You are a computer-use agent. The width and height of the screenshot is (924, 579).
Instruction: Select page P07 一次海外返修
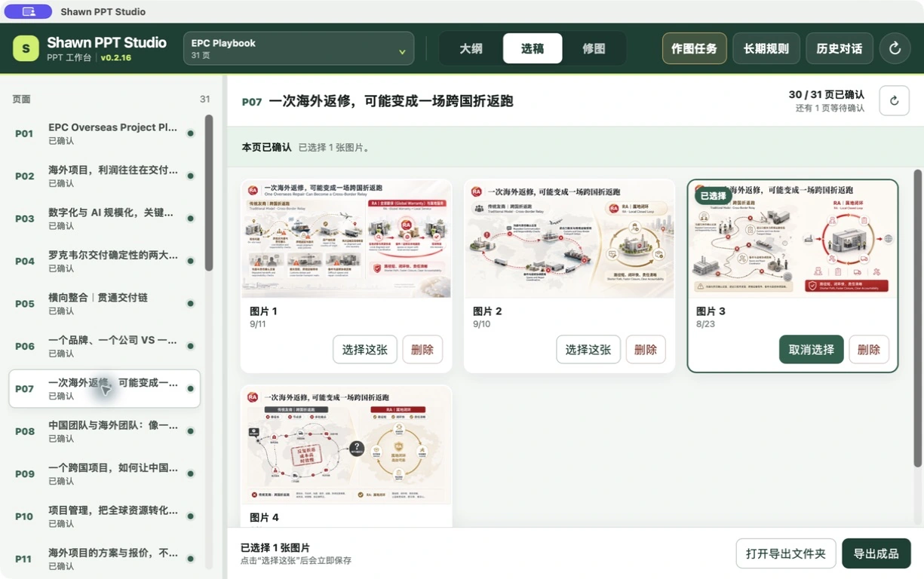click(x=104, y=389)
